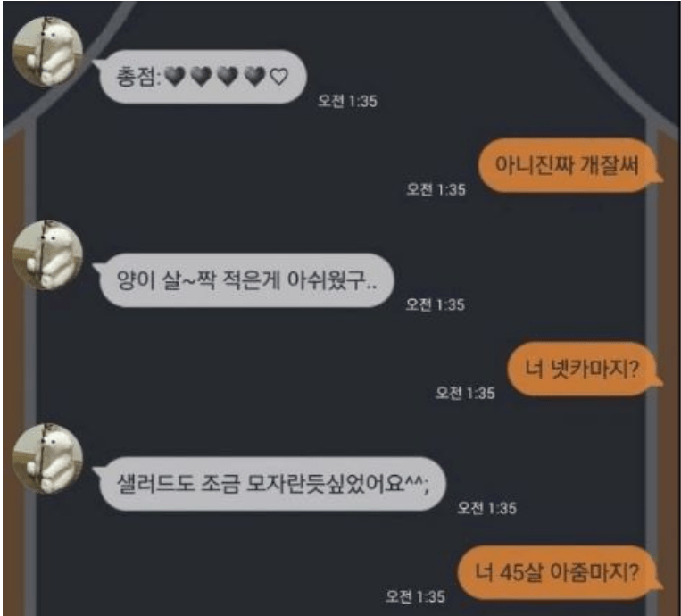Tap the second filled heart in the rating
The height and width of the screenshot is (616, 681).
[x=202, y=77]
